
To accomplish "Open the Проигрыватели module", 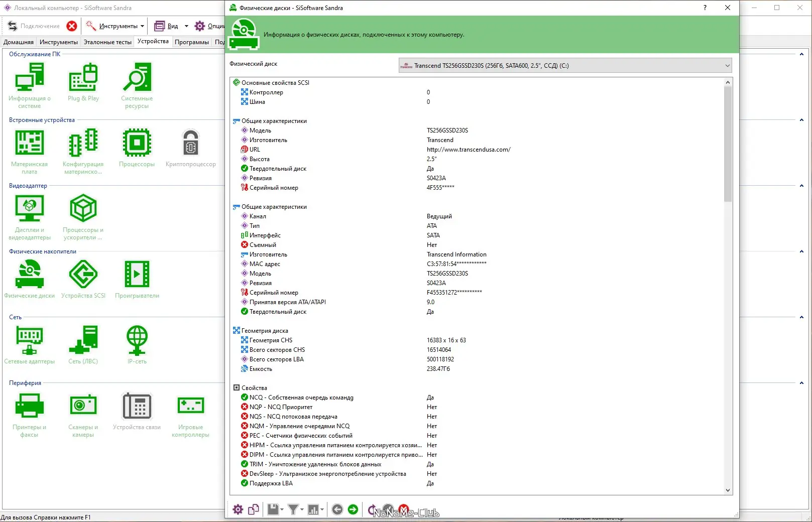I will pos(137,279).
